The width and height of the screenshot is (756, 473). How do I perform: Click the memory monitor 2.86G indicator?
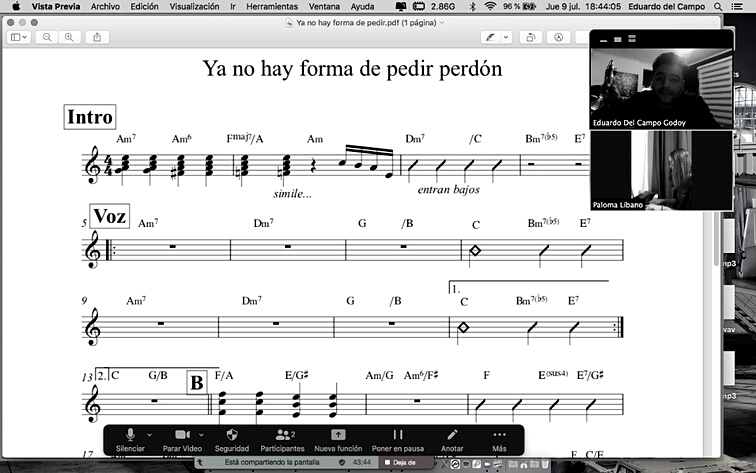pyautogui.click(x=434, y=6)
